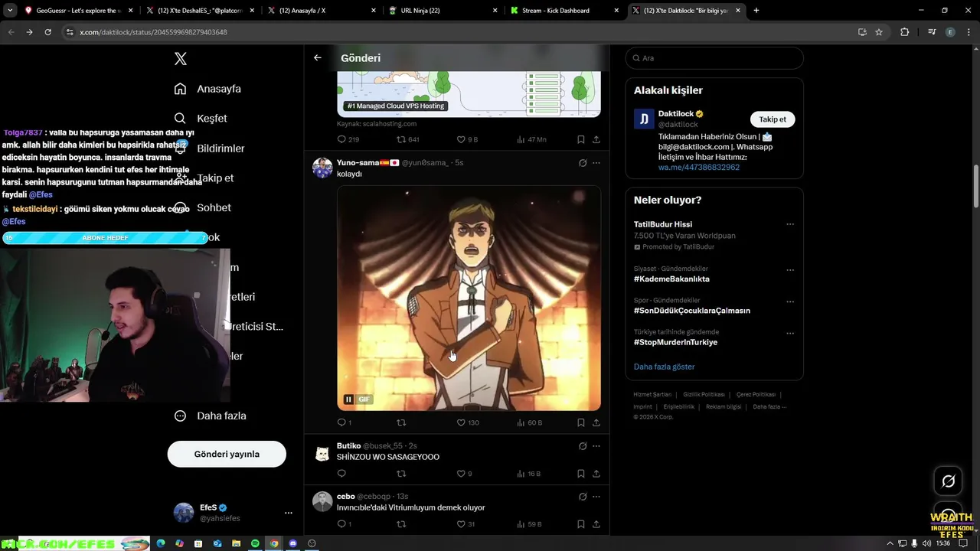Share cebo's post
Image resolution: width=980 pixels, height=551 pixels.
coord(596,524)
